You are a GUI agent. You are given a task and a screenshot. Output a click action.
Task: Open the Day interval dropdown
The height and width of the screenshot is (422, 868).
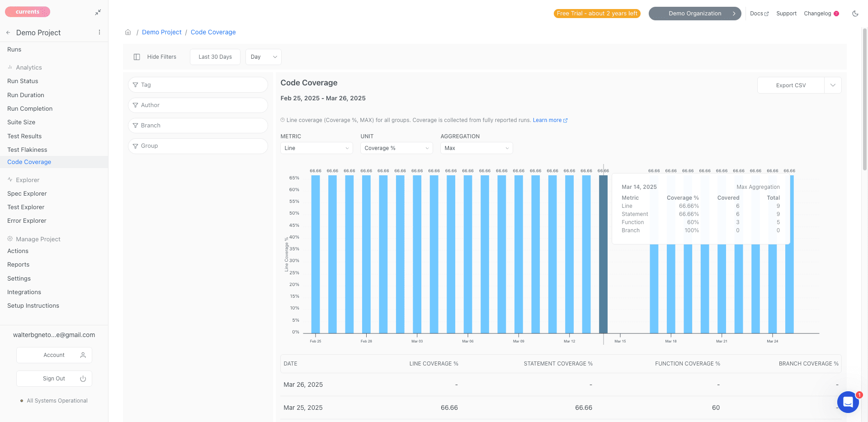[x=264, y=57]
